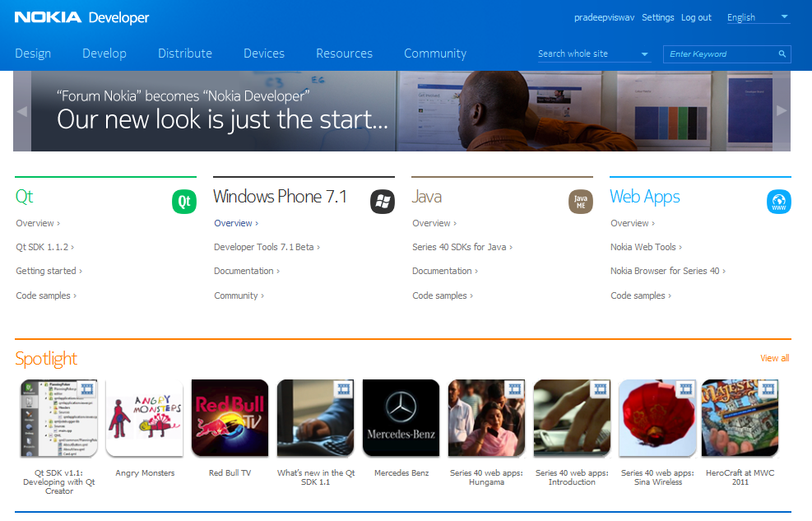Open Code samples under Java
Screen dimensions: 812x521
click(x=443, y=295)
